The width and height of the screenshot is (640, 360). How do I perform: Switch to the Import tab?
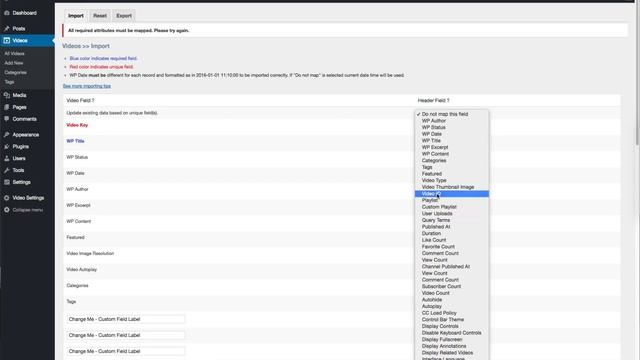pos(76,16)
